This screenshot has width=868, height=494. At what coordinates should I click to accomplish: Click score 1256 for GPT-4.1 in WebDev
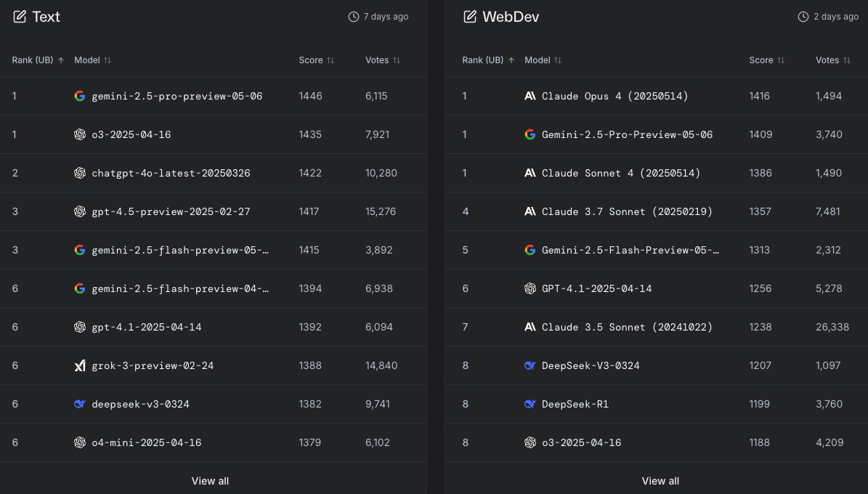(x=760, y=288)
